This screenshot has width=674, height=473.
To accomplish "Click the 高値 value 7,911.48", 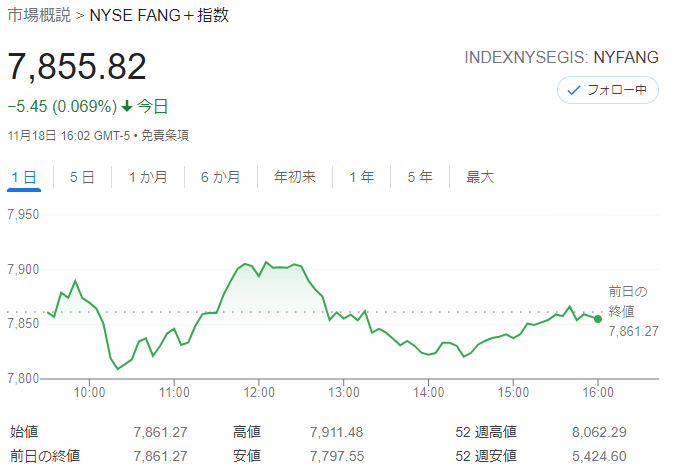I will 337,432.
